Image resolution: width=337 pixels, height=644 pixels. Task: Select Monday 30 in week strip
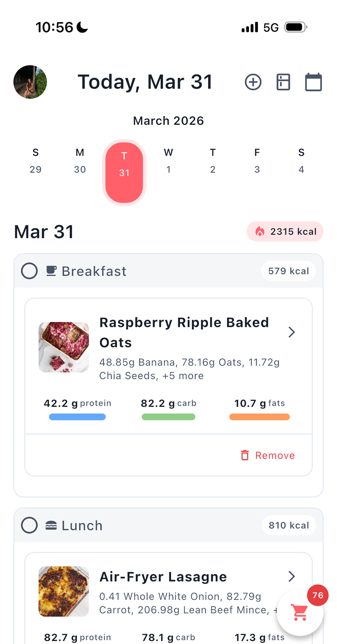80,161
